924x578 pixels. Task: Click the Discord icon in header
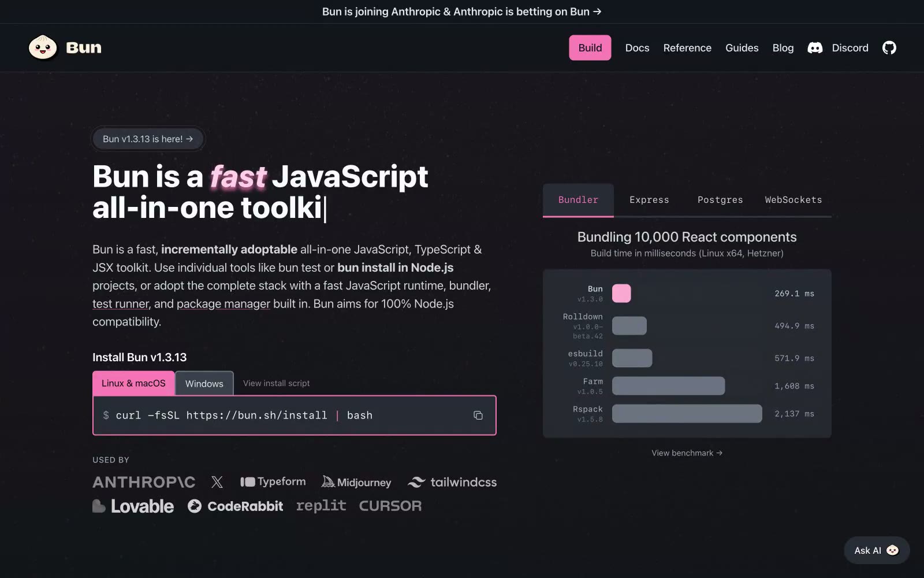point(815,48)
